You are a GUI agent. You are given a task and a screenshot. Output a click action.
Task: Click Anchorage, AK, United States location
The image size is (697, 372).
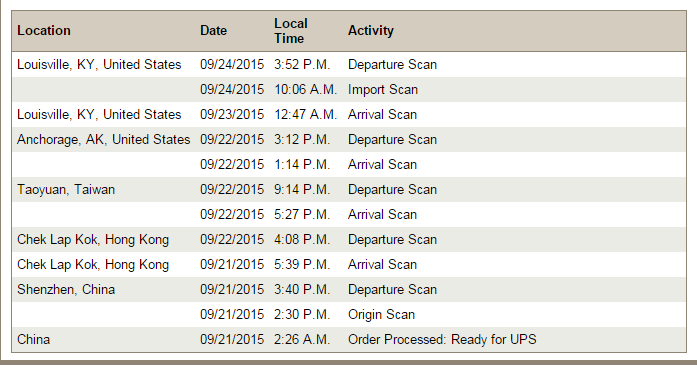(104, 140)
